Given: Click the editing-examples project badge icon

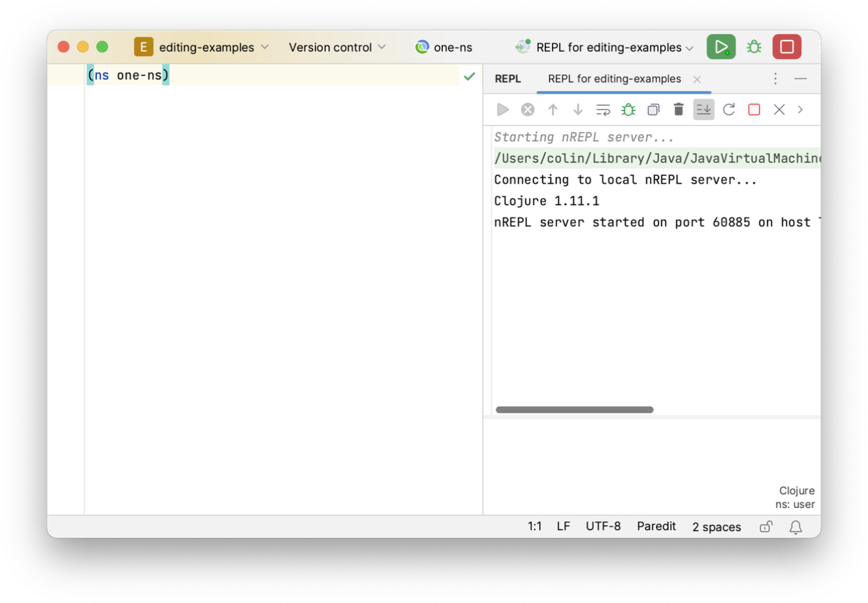Looking at the screenshot, I should pyautogui.click(x=143, y=47).
